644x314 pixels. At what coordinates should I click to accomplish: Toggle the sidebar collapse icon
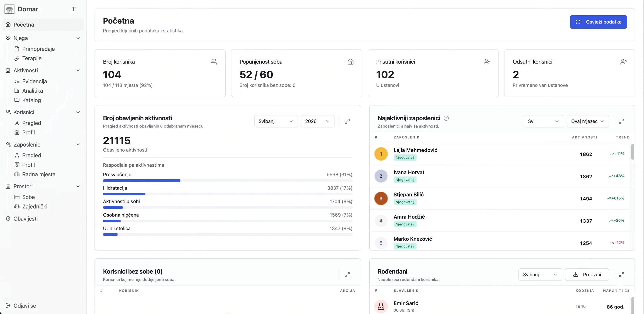coord(74,9)
